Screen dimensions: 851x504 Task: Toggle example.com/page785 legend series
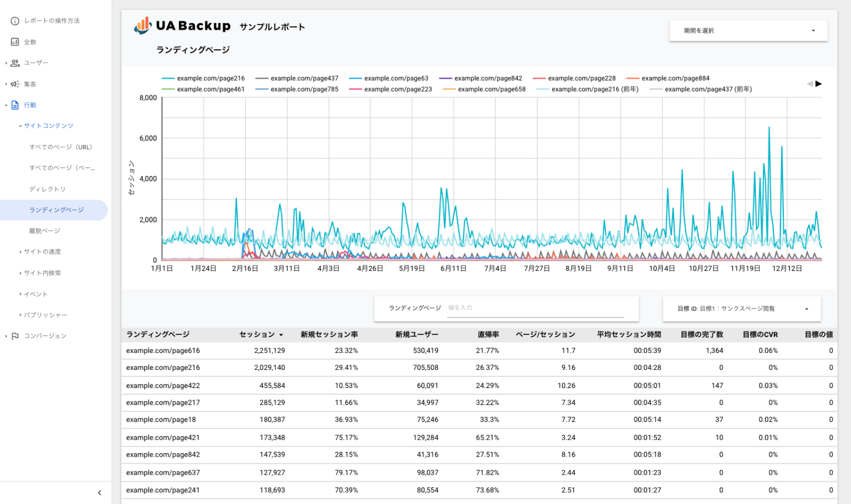pos(297,89)
